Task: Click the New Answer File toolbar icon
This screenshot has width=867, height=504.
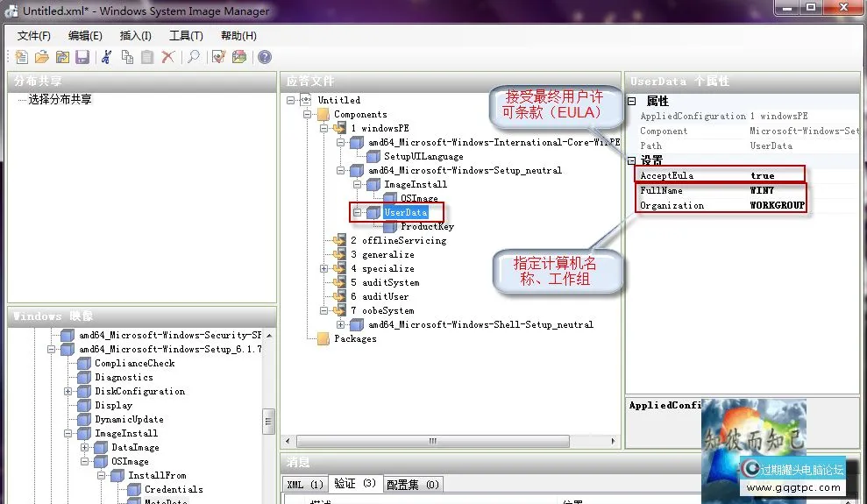Action: coord(21,56)
